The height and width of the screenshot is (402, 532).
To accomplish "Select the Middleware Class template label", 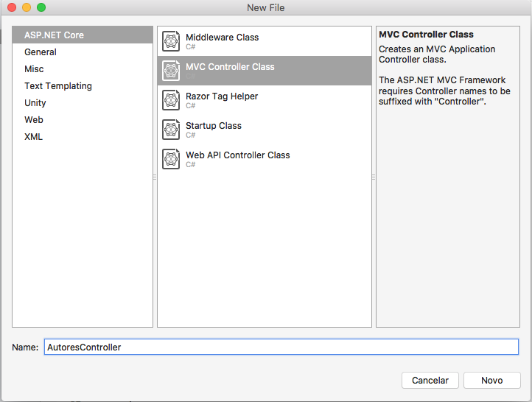I will click(222, 38).
